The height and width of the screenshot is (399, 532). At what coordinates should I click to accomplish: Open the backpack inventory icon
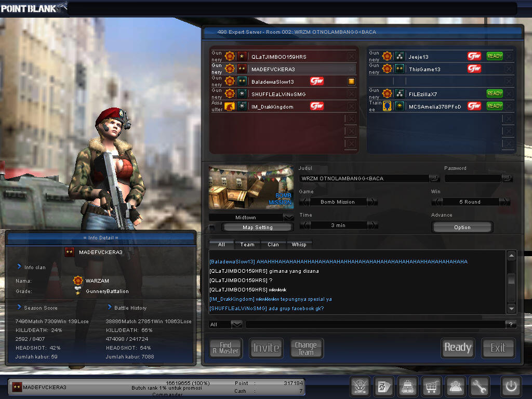coord(407,387)
